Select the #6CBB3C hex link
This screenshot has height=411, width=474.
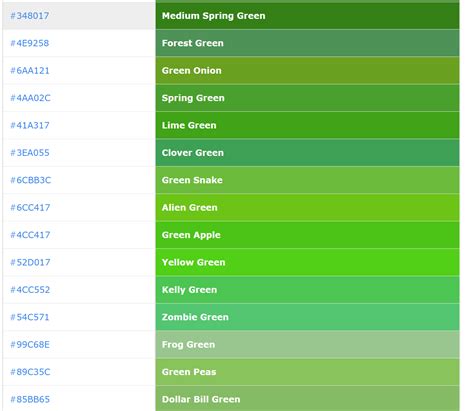click(31, 180)
